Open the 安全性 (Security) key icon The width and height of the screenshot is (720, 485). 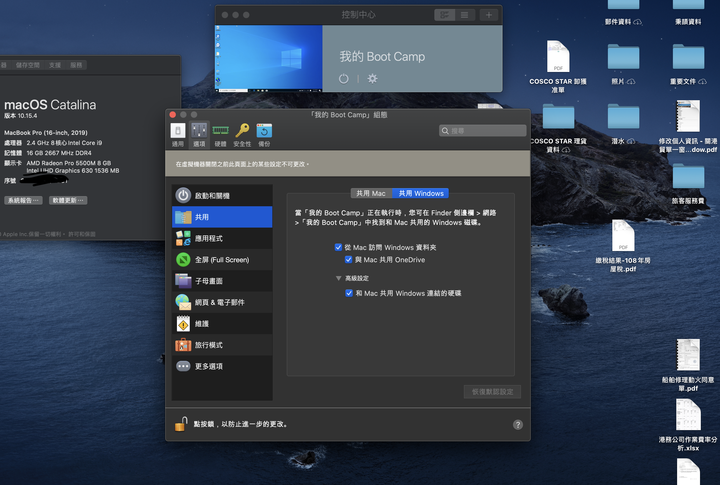(x=242, y=135)
